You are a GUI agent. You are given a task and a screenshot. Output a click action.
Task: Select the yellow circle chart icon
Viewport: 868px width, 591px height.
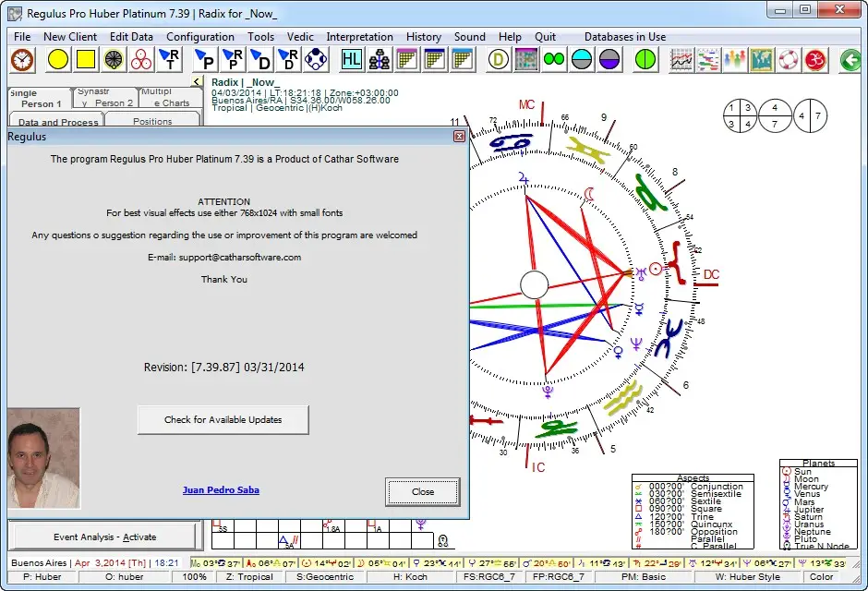(58, 60)
